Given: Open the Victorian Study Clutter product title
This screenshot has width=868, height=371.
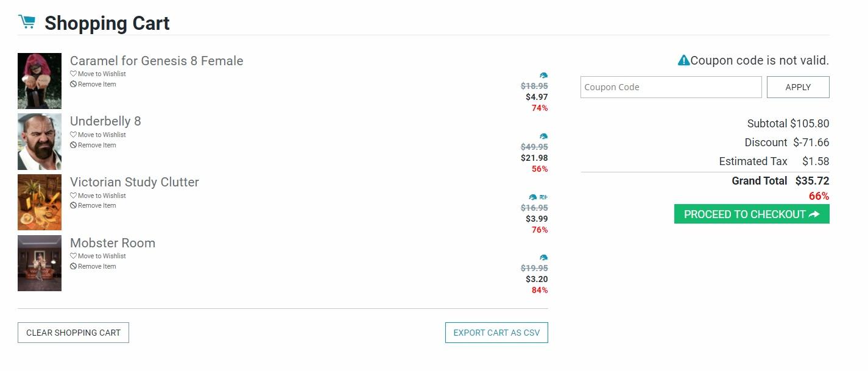Looking at the screenshot, I should point(135,182).
